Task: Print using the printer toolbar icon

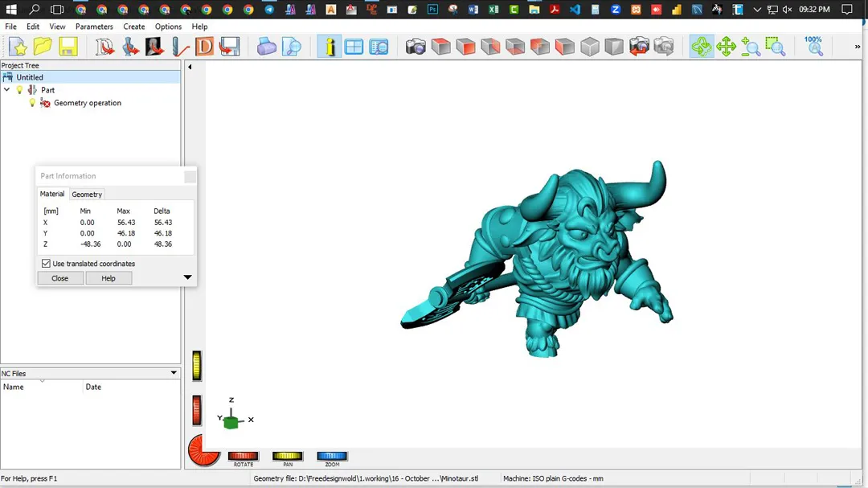Action: point(266,47)
